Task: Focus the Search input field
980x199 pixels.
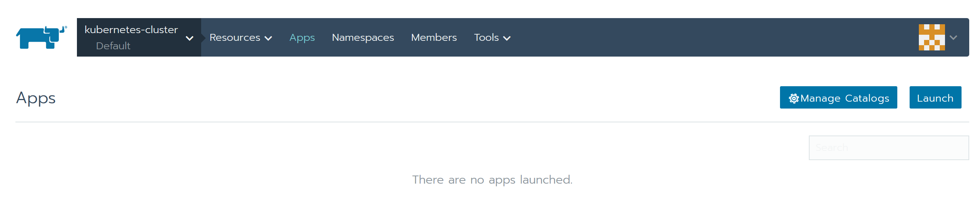Action: pos(888,148)
